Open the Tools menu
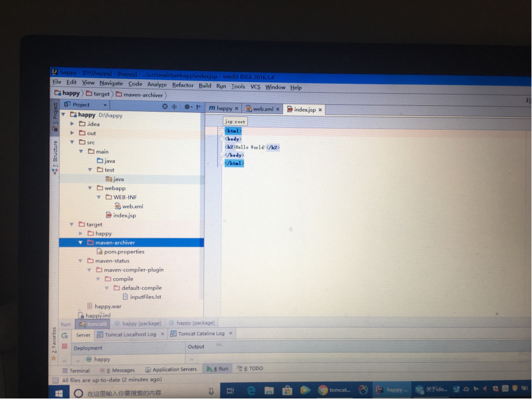Viewport: 532px width, 399px height. pyautogui.click(x=238, y=87)
